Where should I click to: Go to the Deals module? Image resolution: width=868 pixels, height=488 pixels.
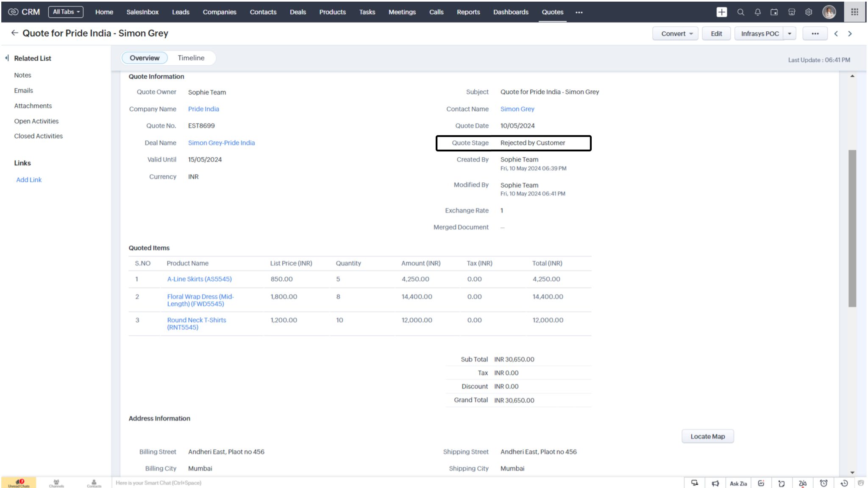click(298, 12)
